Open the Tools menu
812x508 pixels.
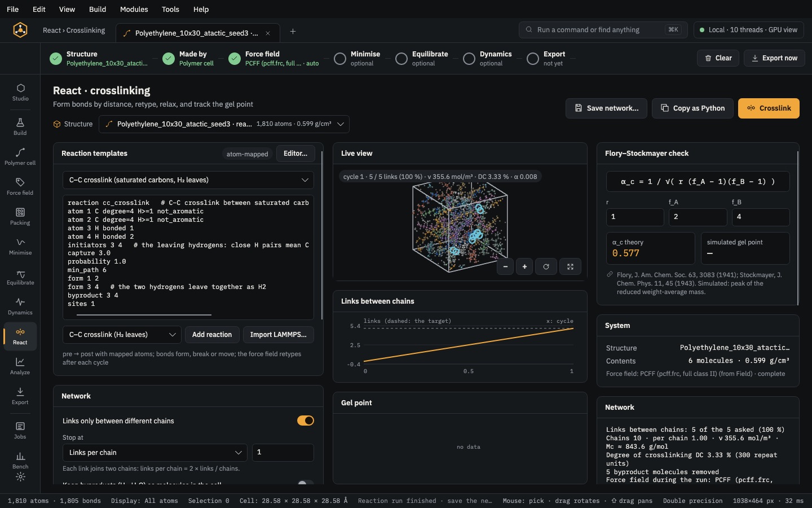point(170,9)
